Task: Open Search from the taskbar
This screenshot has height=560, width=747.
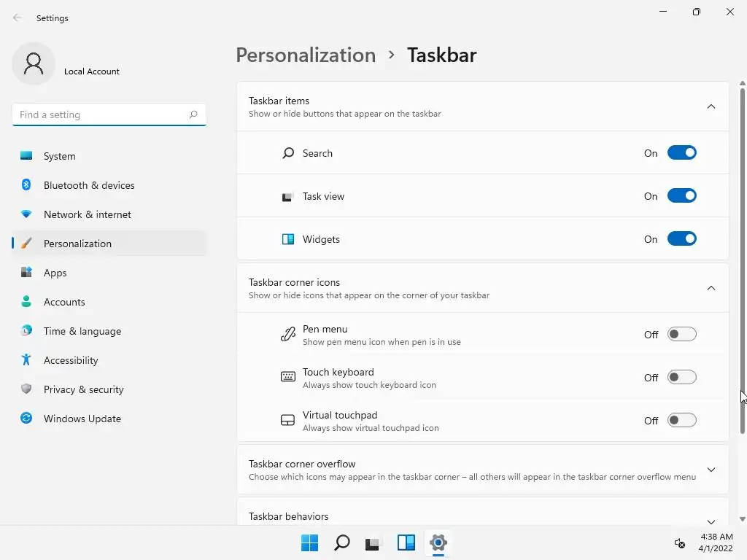Action: tap(341, 542)
